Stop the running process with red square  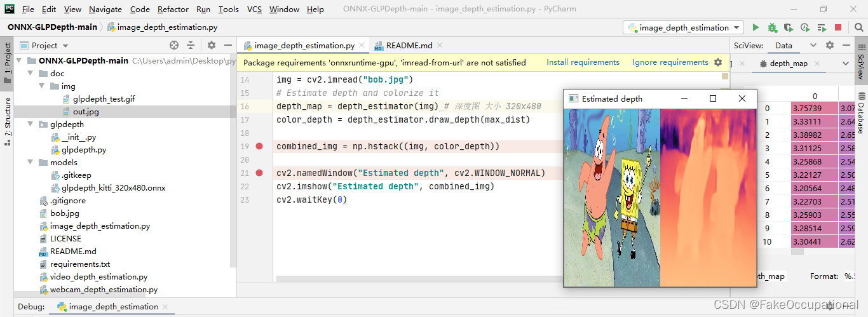pos(838,27)
